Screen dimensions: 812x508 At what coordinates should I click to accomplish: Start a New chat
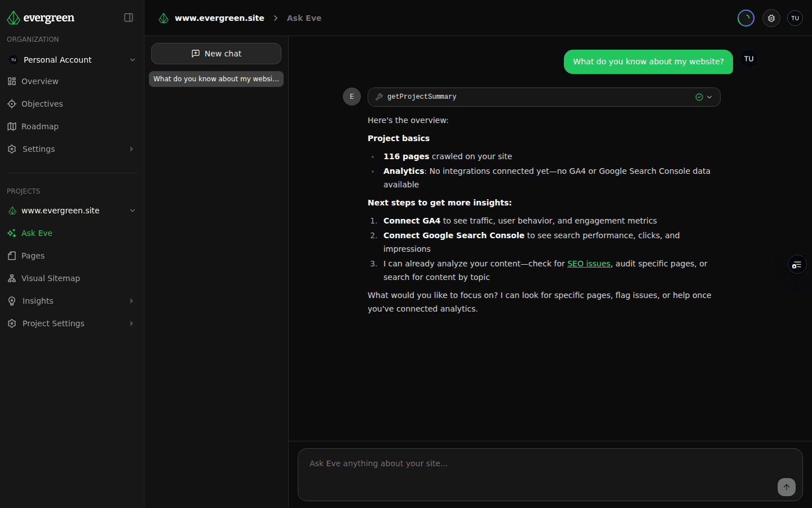coord(216,53)
